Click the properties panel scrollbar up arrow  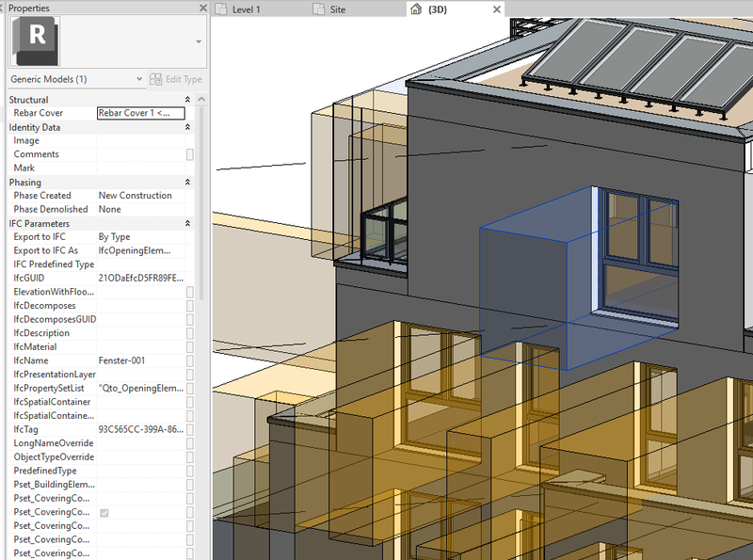coord(200,98)
